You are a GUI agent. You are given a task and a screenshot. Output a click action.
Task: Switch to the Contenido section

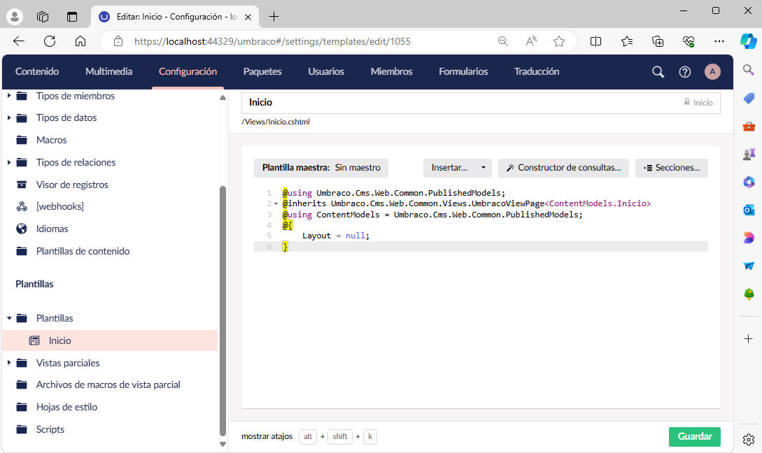tap(37, 72)
